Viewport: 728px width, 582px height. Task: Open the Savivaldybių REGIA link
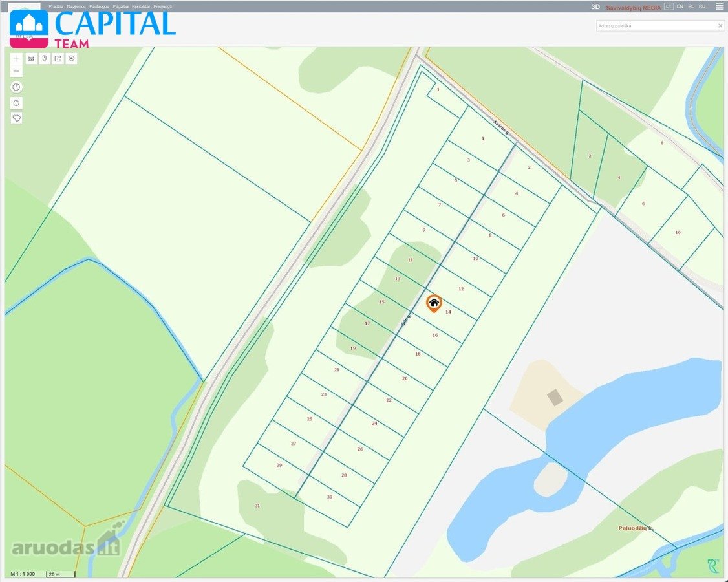633,7
